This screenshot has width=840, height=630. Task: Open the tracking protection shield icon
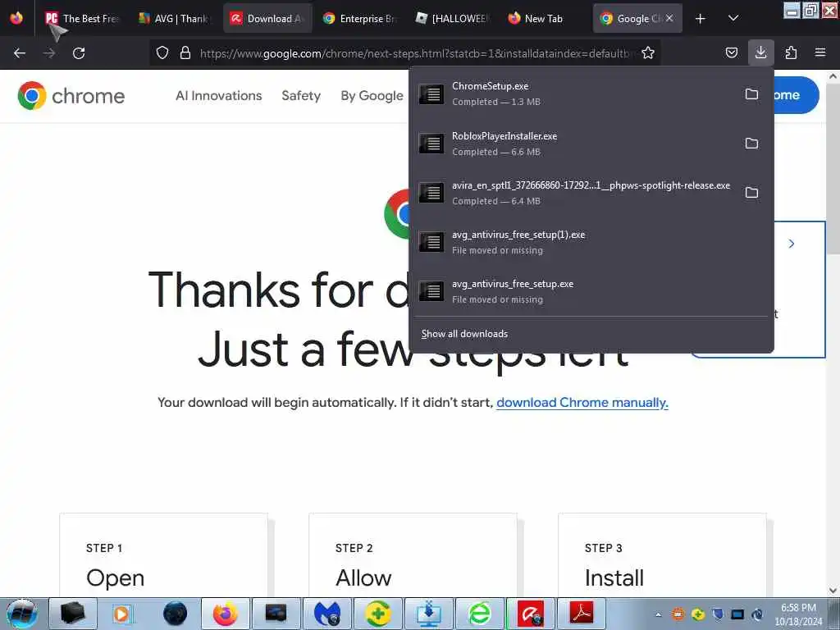162,53
